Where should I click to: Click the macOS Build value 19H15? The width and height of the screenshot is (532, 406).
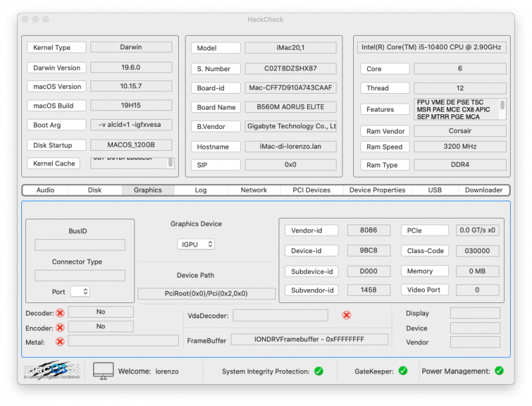(131, 105)
